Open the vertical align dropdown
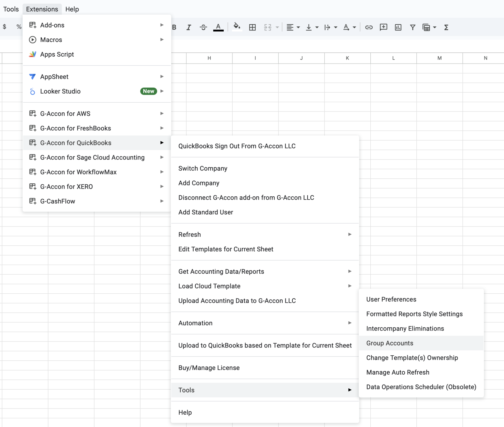504x427 pixels. 312,27
